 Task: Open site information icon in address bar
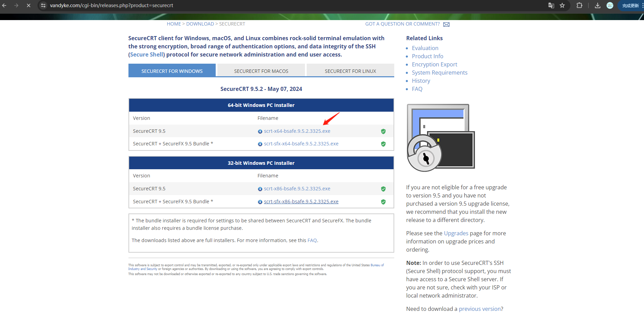pos(43,5)
